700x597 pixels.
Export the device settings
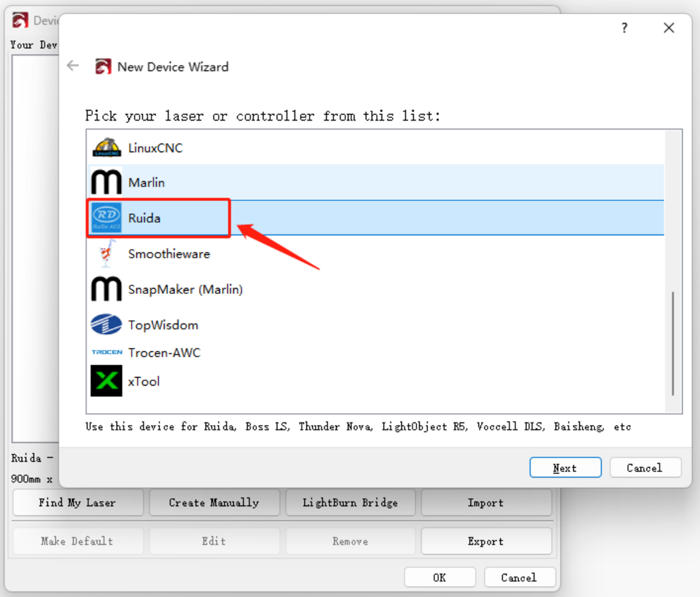click(x=486, y=541)
